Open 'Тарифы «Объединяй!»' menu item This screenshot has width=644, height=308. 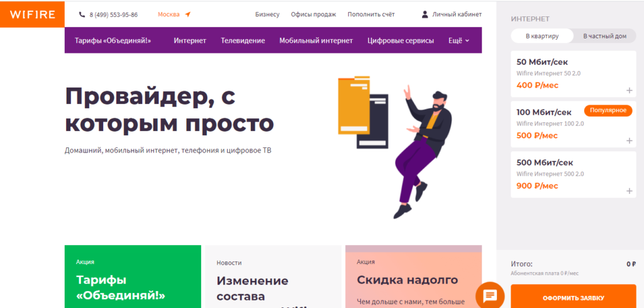point(113,40)
